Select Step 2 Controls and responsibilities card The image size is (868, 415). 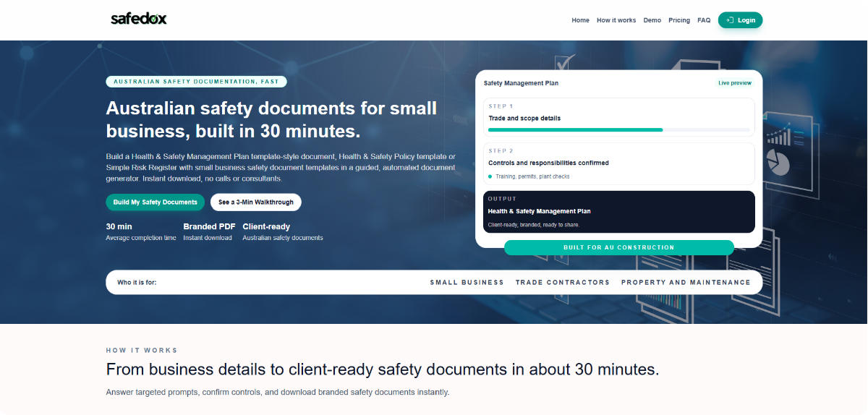618,163
